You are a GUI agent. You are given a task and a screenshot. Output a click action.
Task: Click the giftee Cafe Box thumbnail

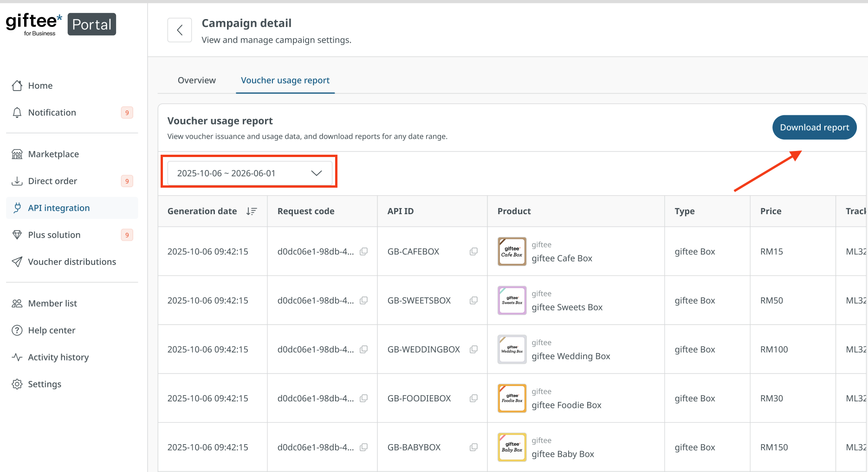coord(512,251)
